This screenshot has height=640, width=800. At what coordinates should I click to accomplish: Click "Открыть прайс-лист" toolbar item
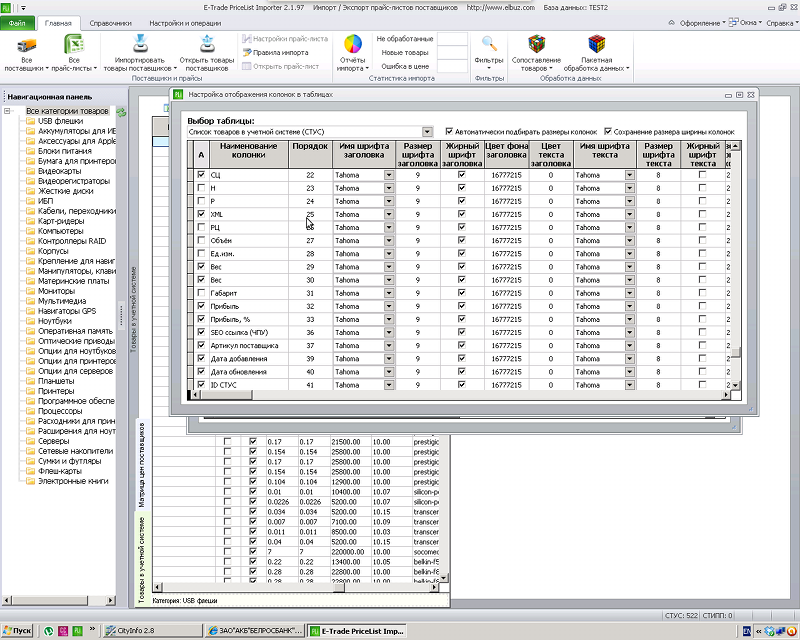pos(281,66)
